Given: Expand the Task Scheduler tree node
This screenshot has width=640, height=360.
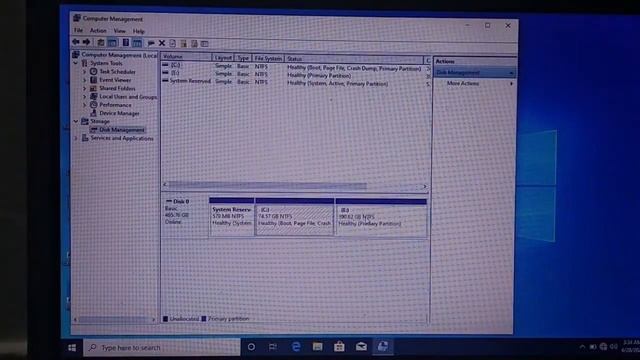Looking at the screenshot, I should 84,72.
